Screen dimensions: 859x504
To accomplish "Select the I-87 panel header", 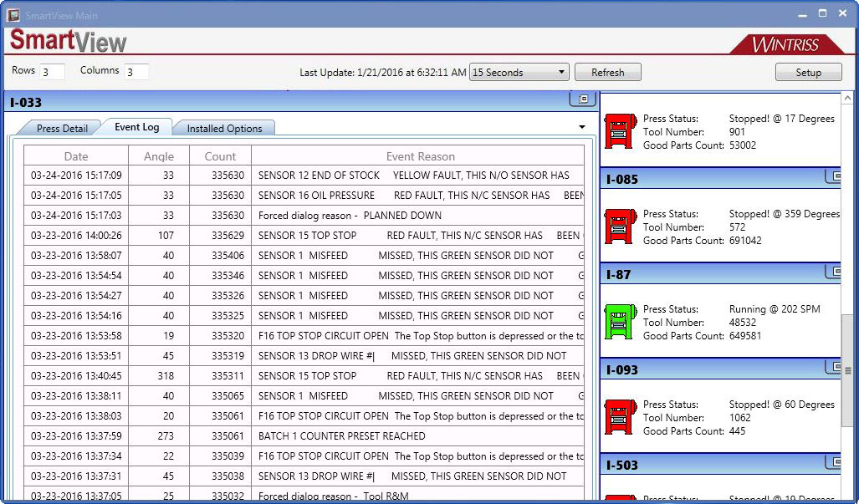I will pos(720,273).
